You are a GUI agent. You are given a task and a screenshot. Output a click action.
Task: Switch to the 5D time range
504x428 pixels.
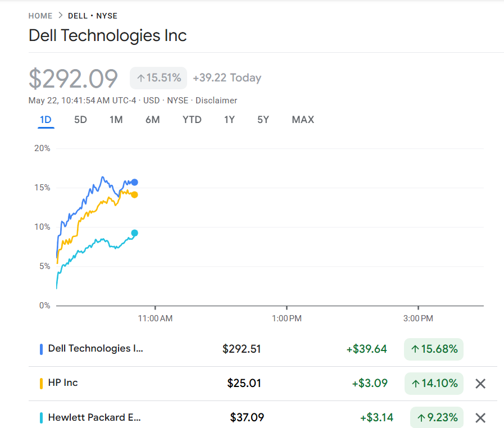pos(80,120)
